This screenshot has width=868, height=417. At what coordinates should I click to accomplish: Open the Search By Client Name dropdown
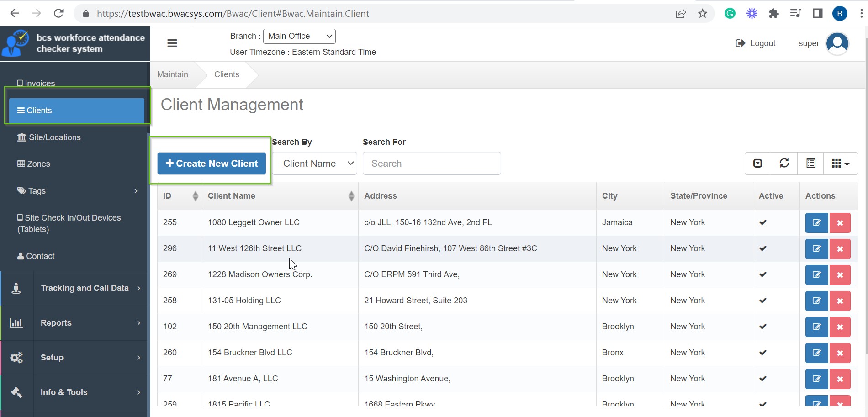pyautogui.click(x=314, y=164)
